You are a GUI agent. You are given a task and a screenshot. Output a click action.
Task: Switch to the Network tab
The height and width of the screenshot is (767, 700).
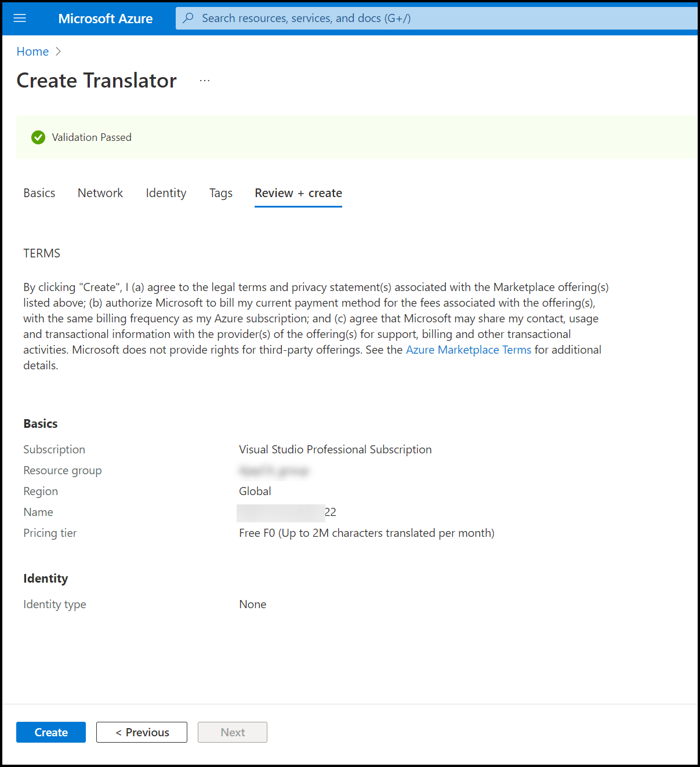pos(100,193)
